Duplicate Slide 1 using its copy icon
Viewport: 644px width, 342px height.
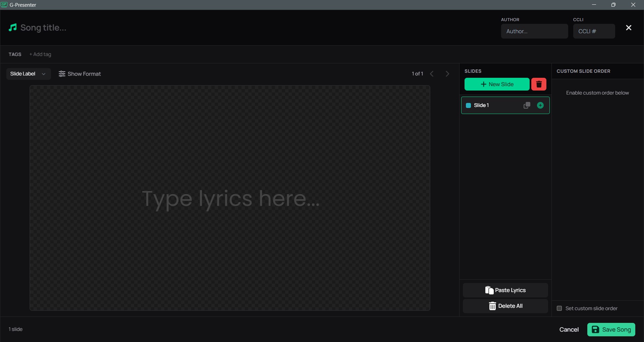pyautogui.click(x=527, y=105)
